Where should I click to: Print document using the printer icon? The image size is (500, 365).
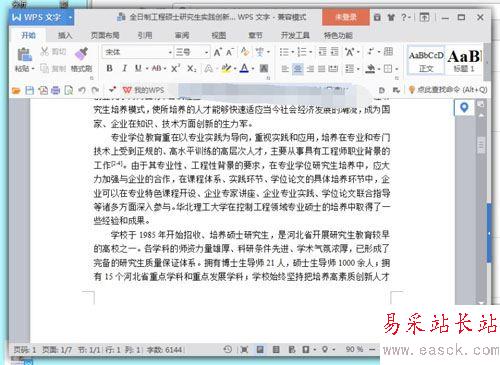55,90
